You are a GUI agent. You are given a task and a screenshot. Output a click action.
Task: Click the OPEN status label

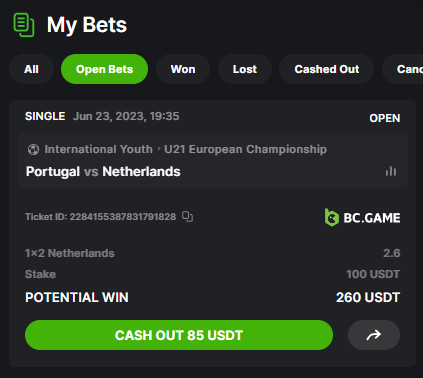tap(385, 118)
